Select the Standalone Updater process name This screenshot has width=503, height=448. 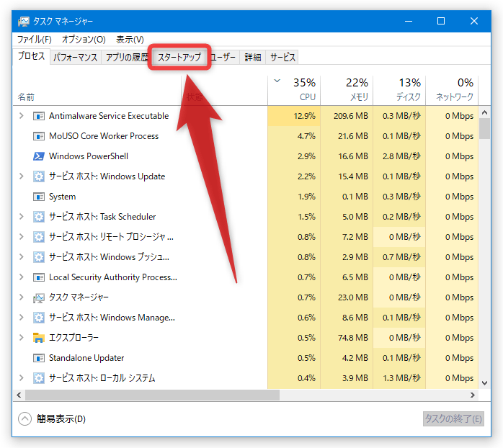[86, 358]
